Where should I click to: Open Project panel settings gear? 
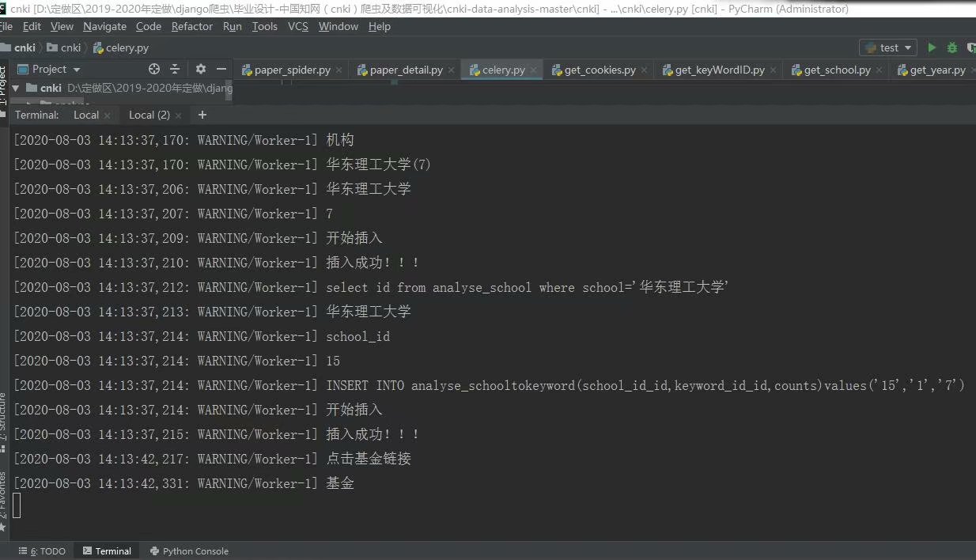click(200, 70)
